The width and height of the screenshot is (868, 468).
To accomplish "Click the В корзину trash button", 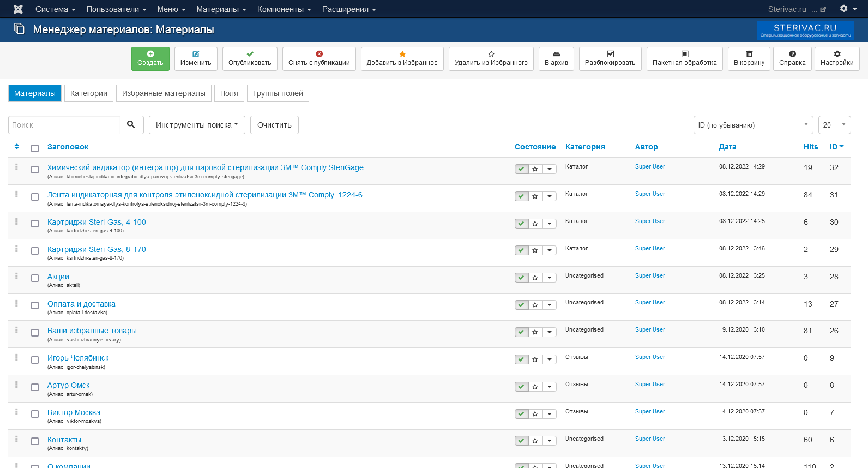I will click(x=749, y=58).
